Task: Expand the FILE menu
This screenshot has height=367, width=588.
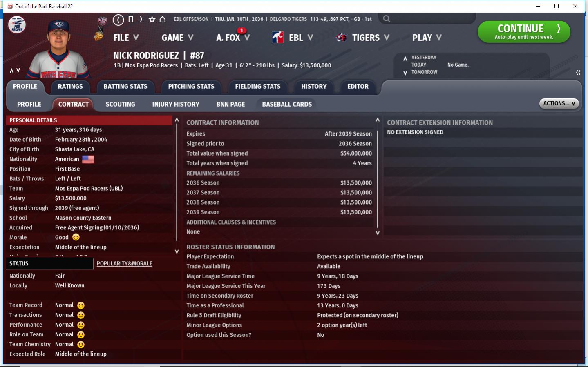Action: click(x=126, y=38)
